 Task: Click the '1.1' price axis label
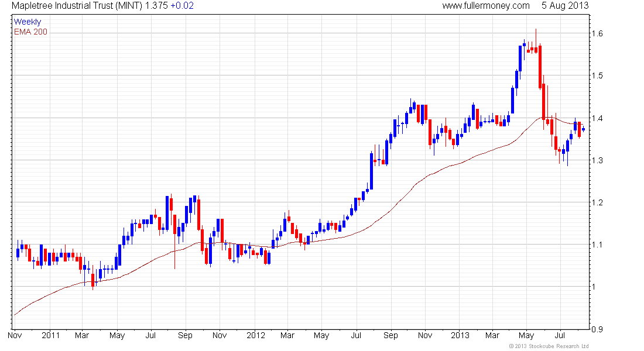(x=598, y=245)
